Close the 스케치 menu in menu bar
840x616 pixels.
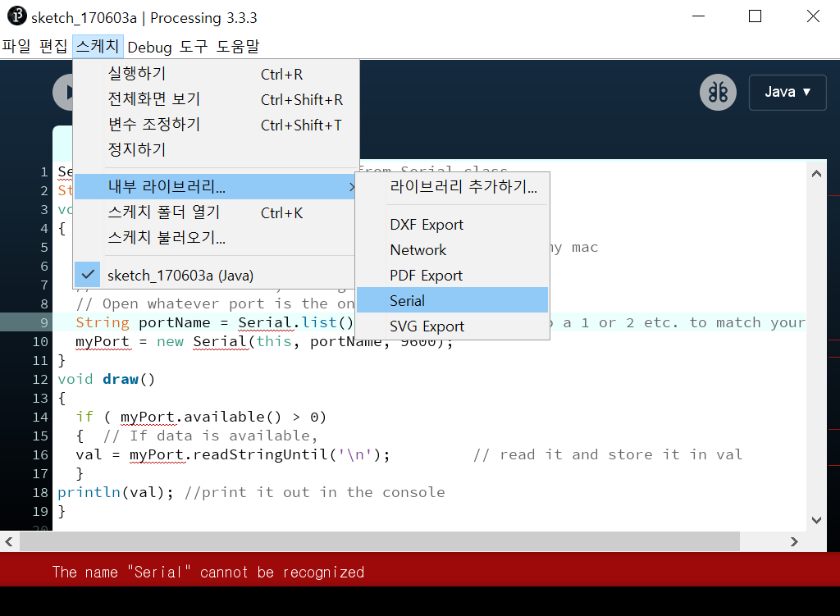(98, 46)
